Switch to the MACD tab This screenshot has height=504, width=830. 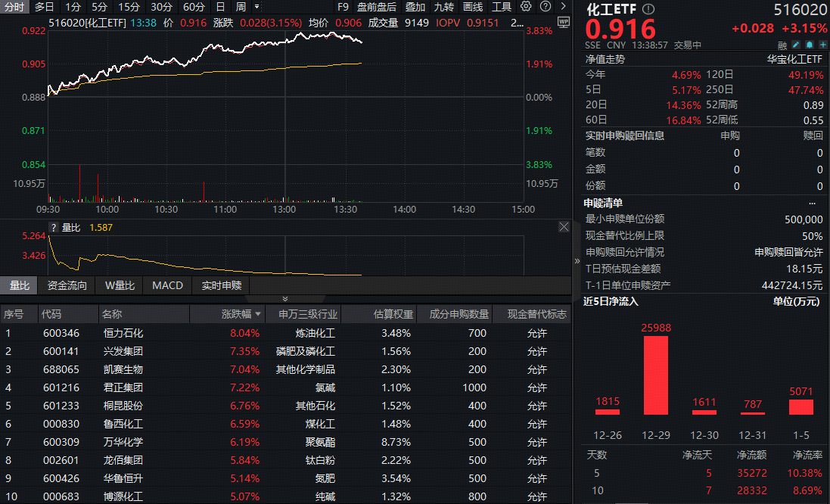point(167,285)
